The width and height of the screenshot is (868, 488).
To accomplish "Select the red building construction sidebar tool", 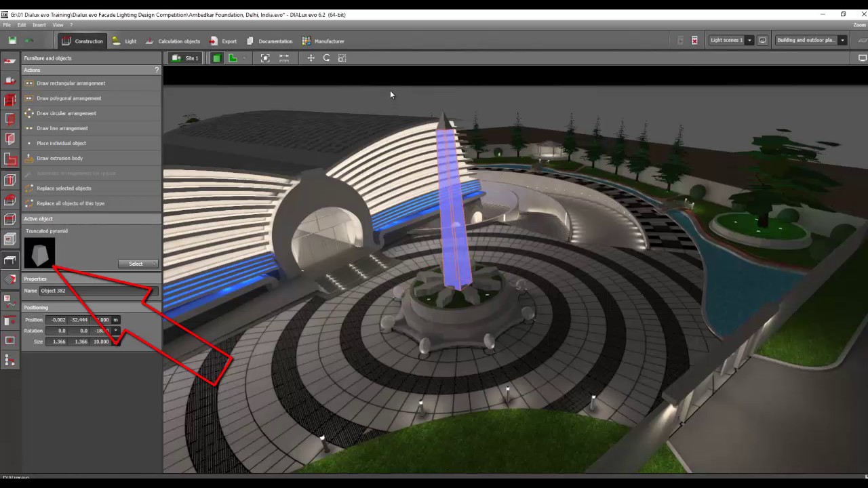I will click(x=10, y=100).
